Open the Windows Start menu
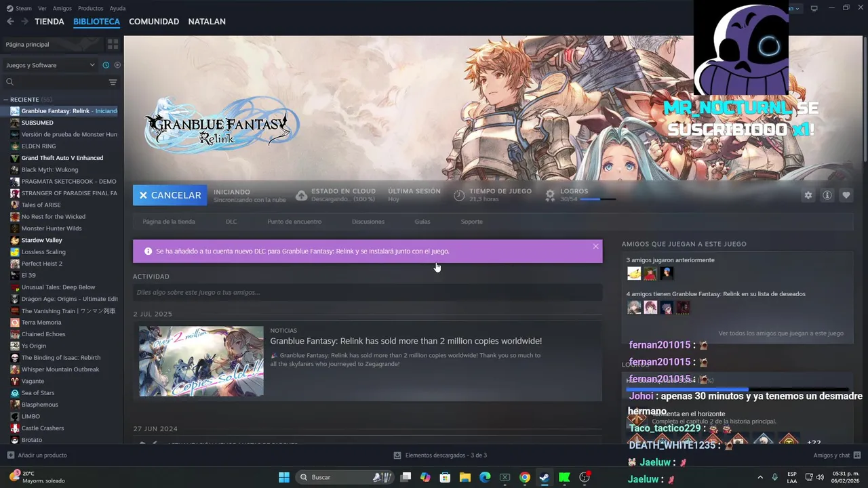This screenshot has width=868, height=488. 284,477
